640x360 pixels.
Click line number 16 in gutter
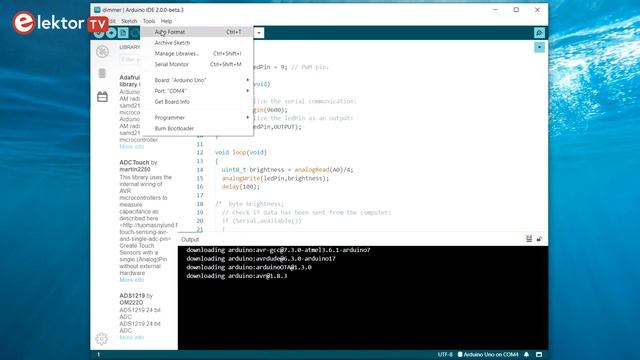tap(200, 187)
